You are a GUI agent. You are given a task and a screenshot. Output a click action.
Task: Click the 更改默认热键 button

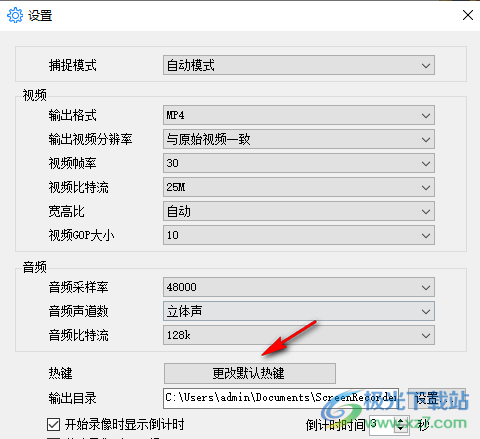coord(250,373)
